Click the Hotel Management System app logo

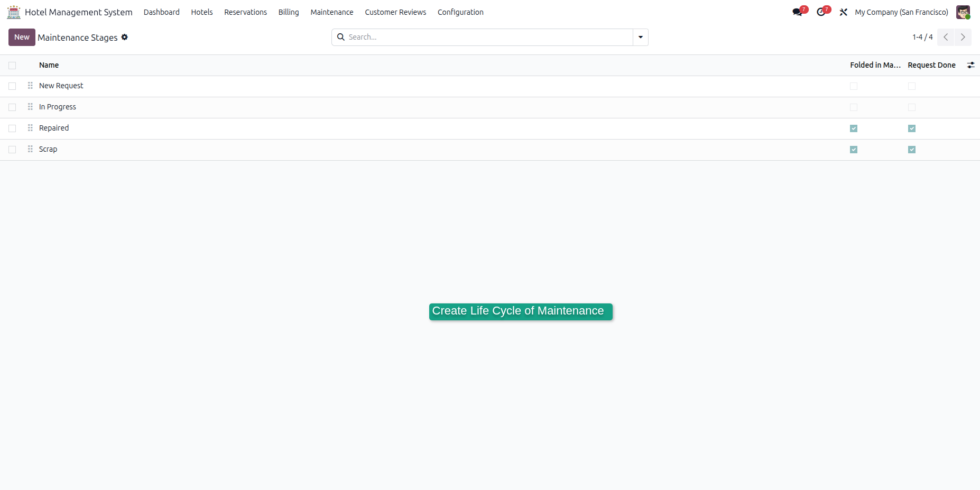point(14,12)
